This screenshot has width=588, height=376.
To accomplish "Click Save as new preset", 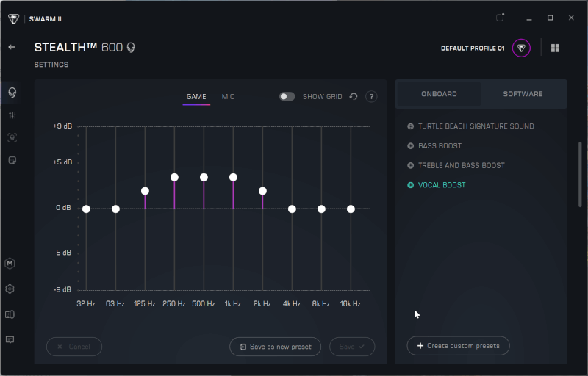I will click(275, 347).
